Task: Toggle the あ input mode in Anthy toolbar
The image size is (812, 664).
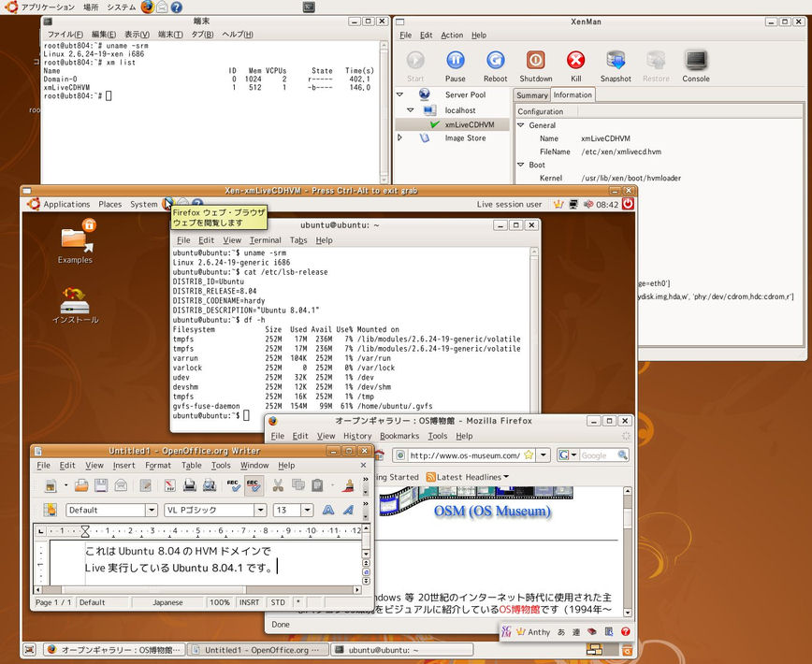Action: 561,631
